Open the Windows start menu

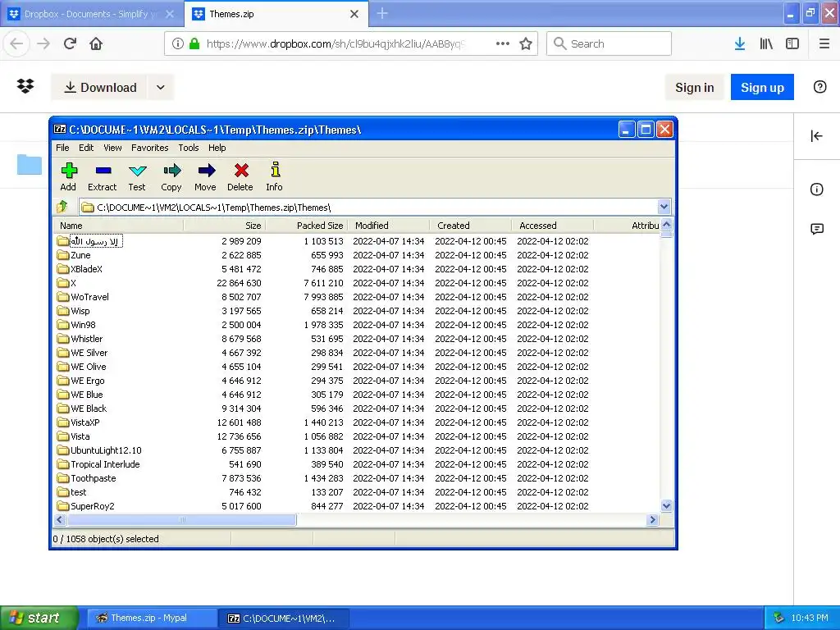click(39, 618)
